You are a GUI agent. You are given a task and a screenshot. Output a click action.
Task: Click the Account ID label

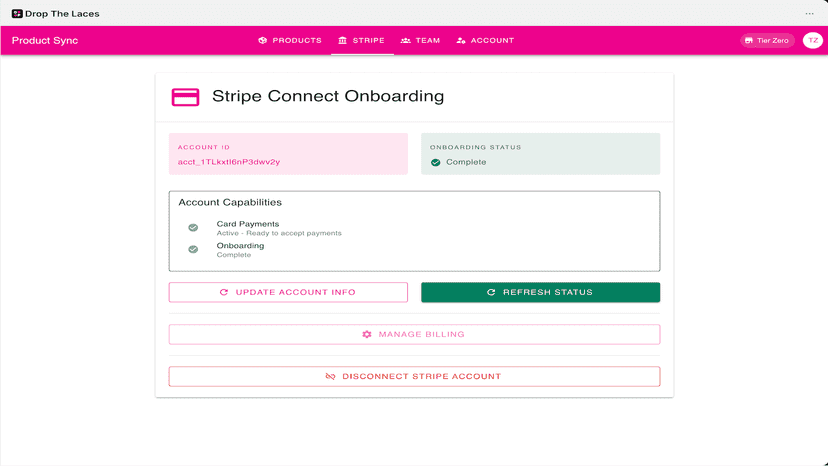[x=204, y=147]
